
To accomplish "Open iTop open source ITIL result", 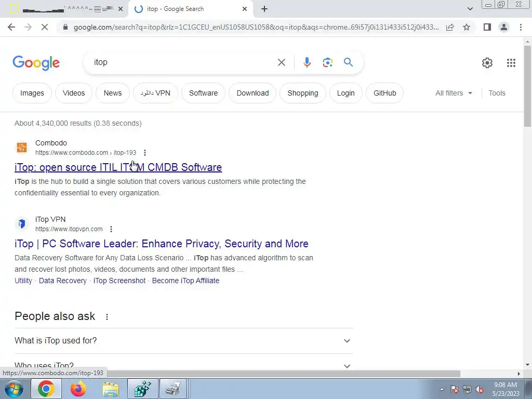I will (118, 167).
